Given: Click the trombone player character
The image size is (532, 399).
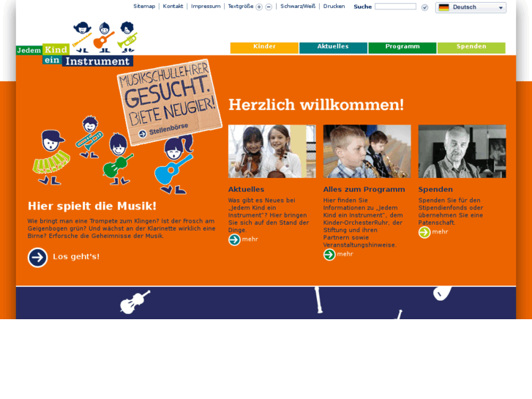Looking at the screenshot, I should click(89, 137).
